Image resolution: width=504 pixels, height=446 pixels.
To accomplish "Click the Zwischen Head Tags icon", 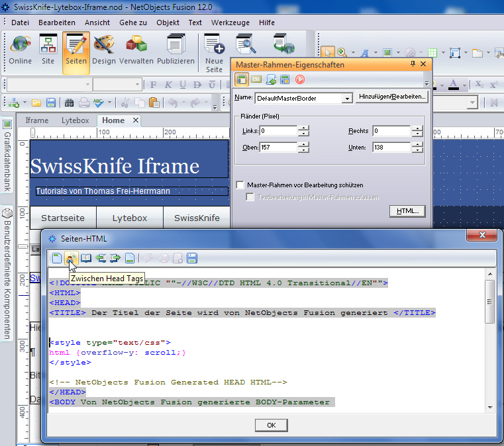I will point(72,258).
